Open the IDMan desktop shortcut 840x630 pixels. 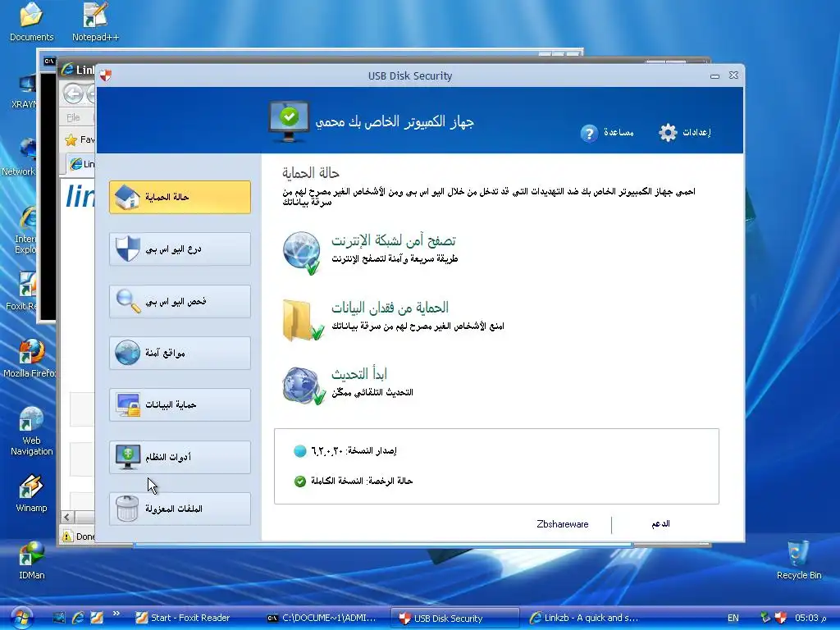click(x=32, y=560)
